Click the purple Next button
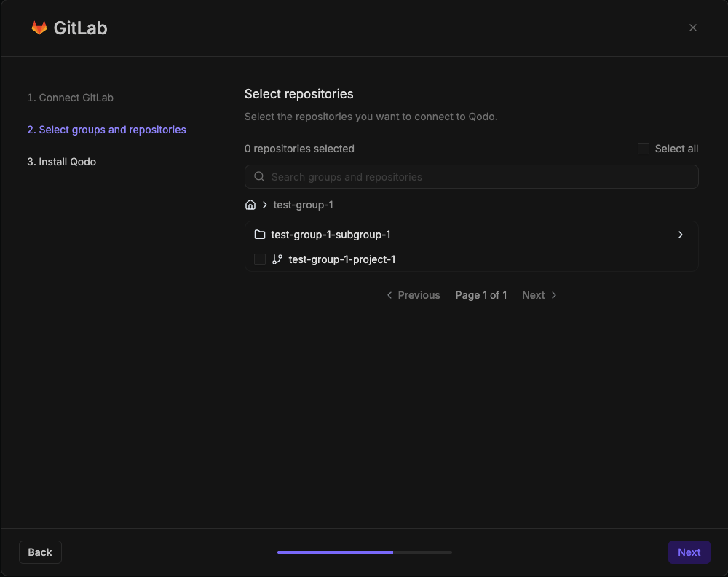The height and width of the screenshot is (577, 728). click(689, 552)
